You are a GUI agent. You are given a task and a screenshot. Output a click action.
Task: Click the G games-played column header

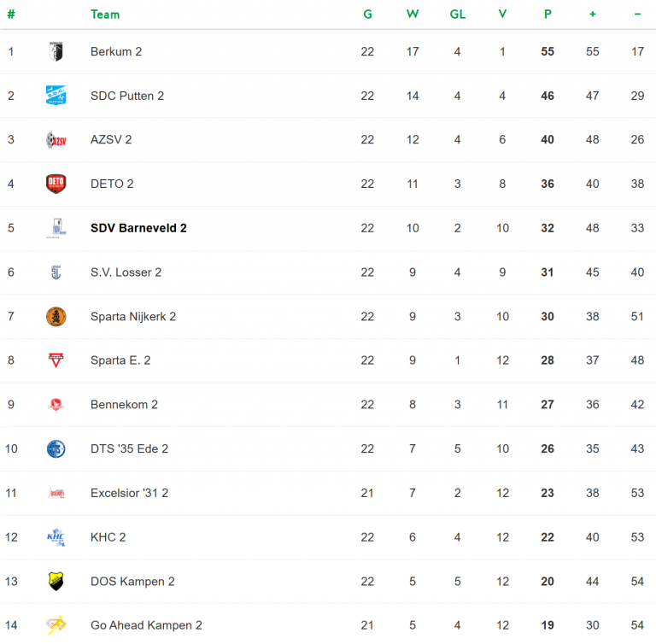point(367,15)
